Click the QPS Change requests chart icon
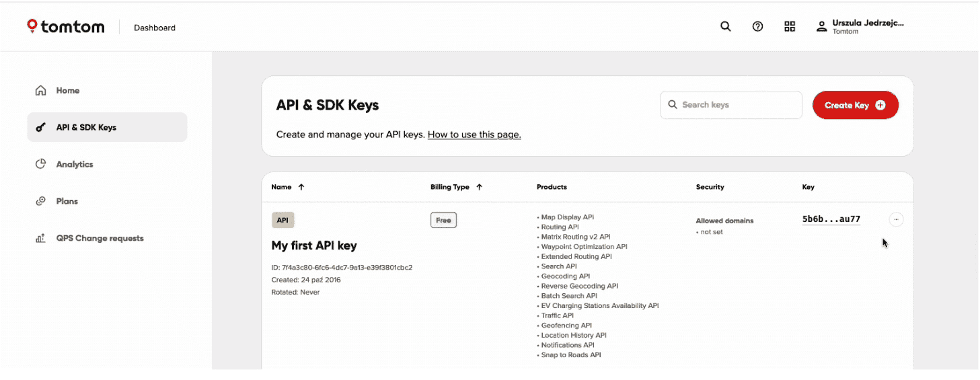The height and width of the screenshot is (380, 980). pyautogui.click(x=40, y=238)
